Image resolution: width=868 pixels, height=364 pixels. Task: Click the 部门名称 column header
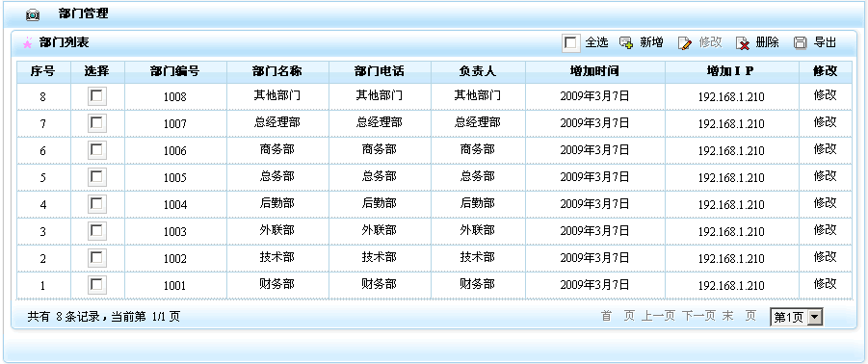pyautogui.click(x=277, y=71)
